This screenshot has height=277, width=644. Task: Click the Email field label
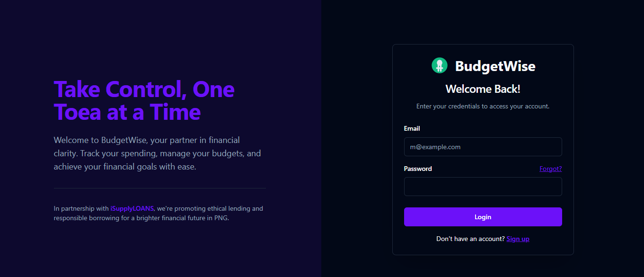pos(412,128)
